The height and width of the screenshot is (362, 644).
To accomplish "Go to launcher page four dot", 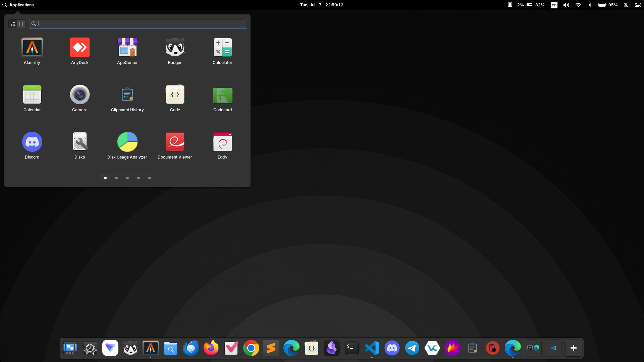I will [139, 178].
